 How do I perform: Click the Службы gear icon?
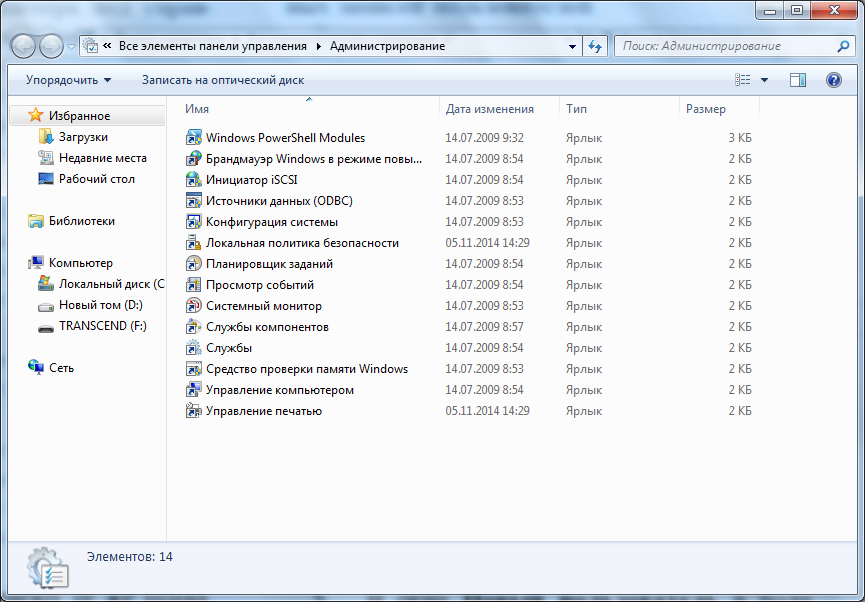pyautogui.click(x=193, y=348)
